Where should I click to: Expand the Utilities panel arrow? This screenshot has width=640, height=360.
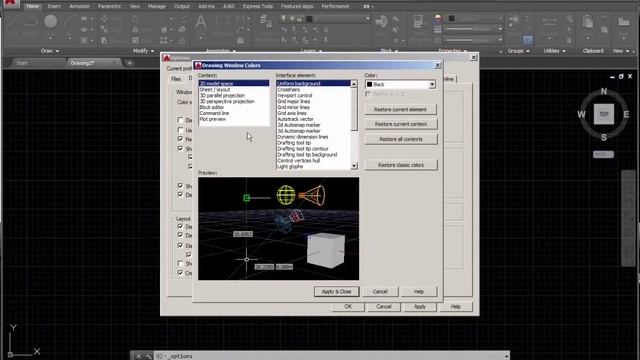(564, 51)
